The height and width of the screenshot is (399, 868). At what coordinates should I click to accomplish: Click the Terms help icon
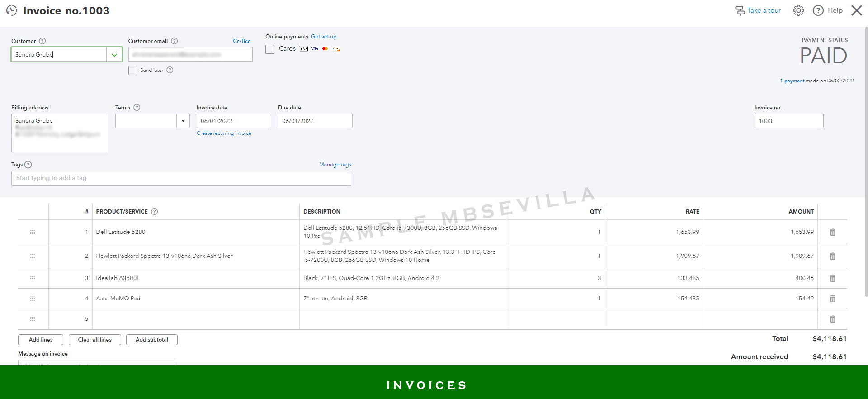tap(137, 107)
